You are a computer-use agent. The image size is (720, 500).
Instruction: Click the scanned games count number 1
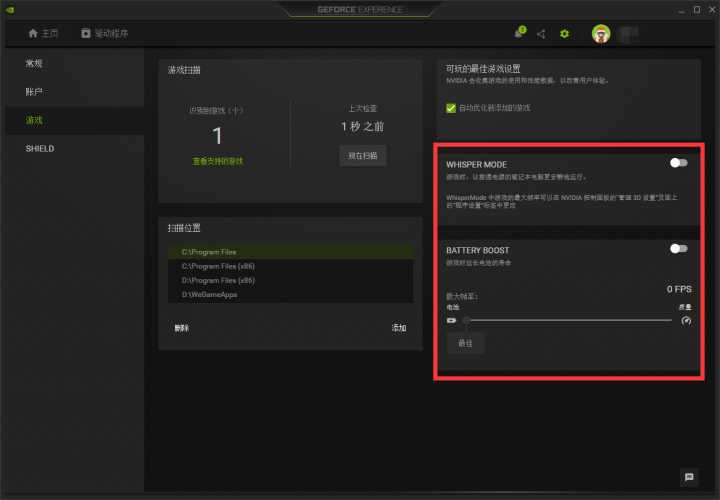217,136
